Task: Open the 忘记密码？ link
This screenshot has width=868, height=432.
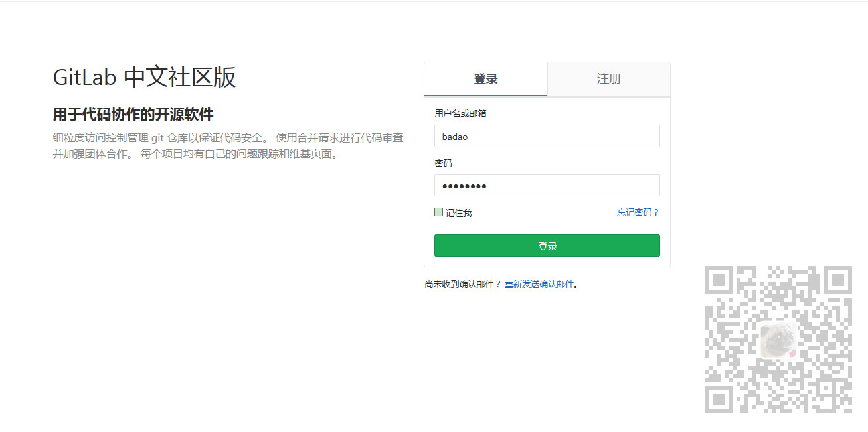Action: click(638, 212)
